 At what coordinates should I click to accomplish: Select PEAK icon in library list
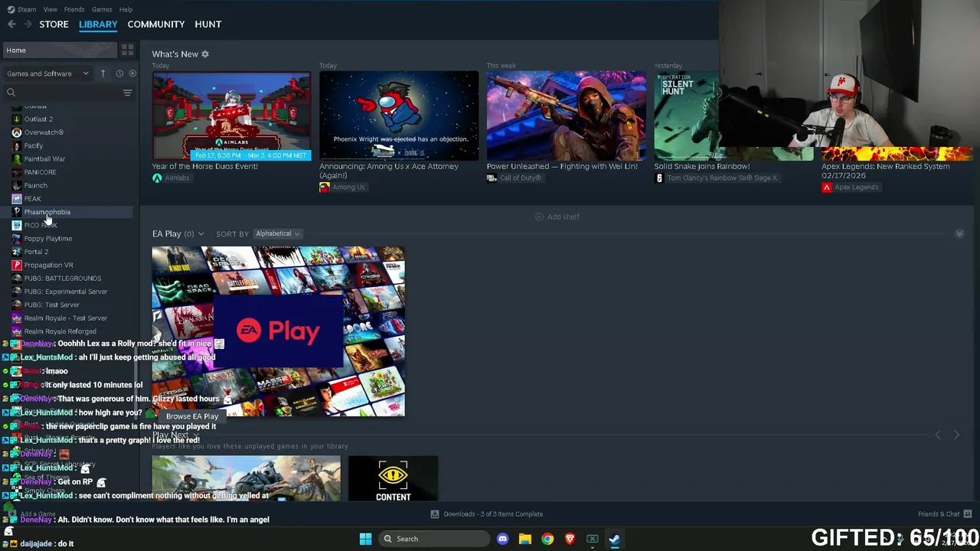(x=17, y=199)
